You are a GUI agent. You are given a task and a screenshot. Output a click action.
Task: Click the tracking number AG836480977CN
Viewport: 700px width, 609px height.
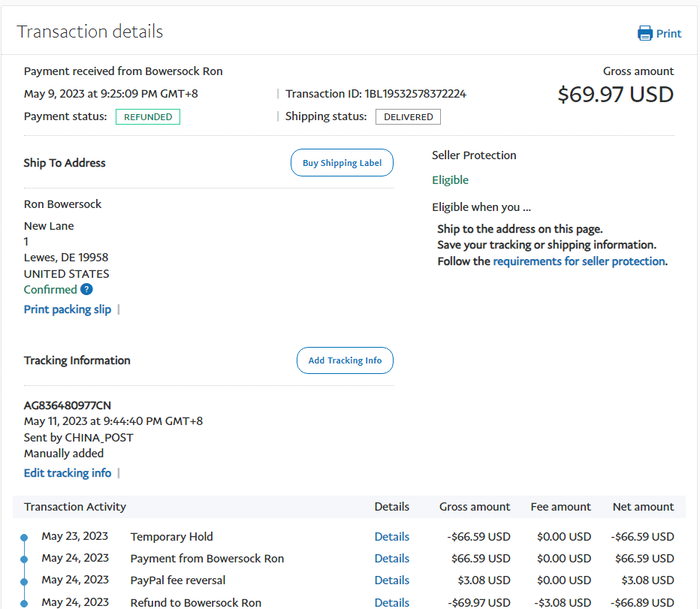coord(68,405)
